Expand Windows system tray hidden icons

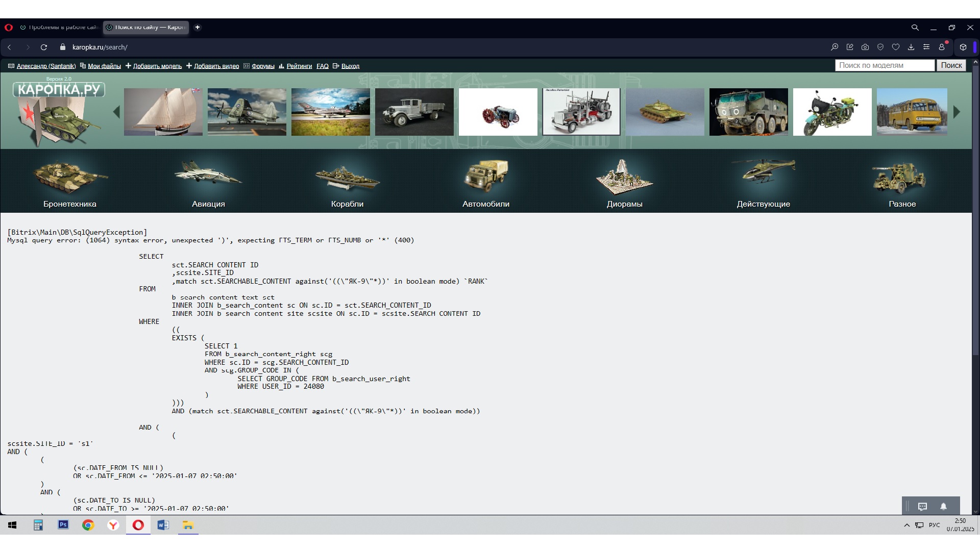[906, 525]
